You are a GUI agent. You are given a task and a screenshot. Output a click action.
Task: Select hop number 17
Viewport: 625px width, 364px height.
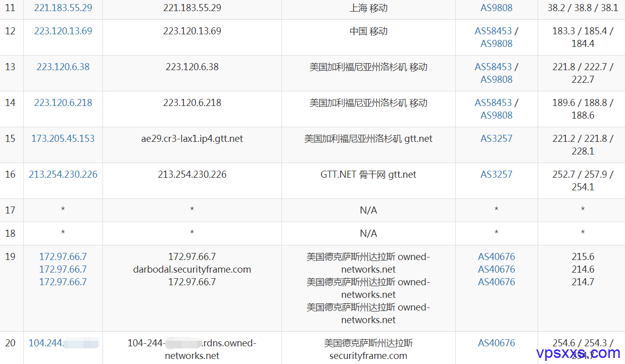click(10, 210)
